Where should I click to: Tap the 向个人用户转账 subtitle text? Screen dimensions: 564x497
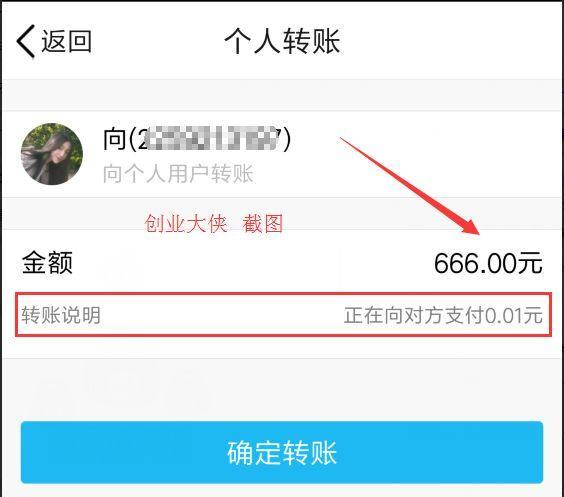tap(178, 174)
